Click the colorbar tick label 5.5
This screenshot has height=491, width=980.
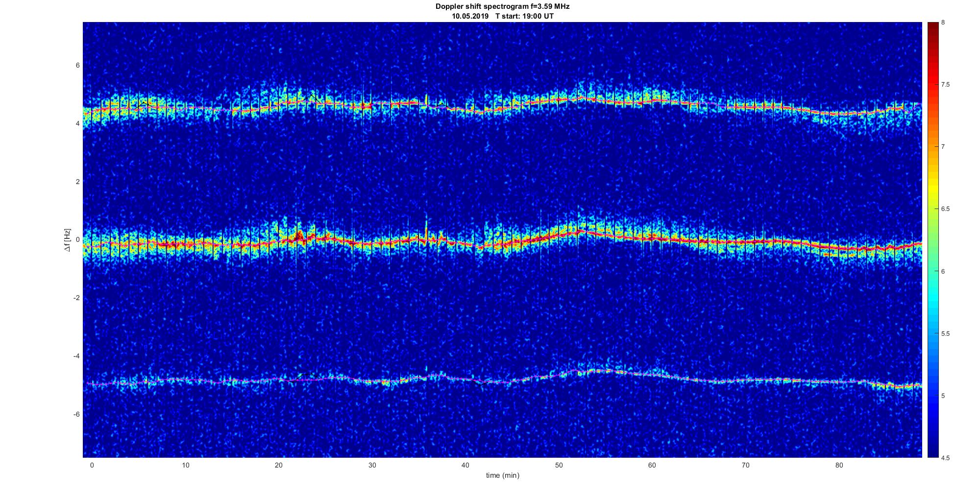click(946, 333)
